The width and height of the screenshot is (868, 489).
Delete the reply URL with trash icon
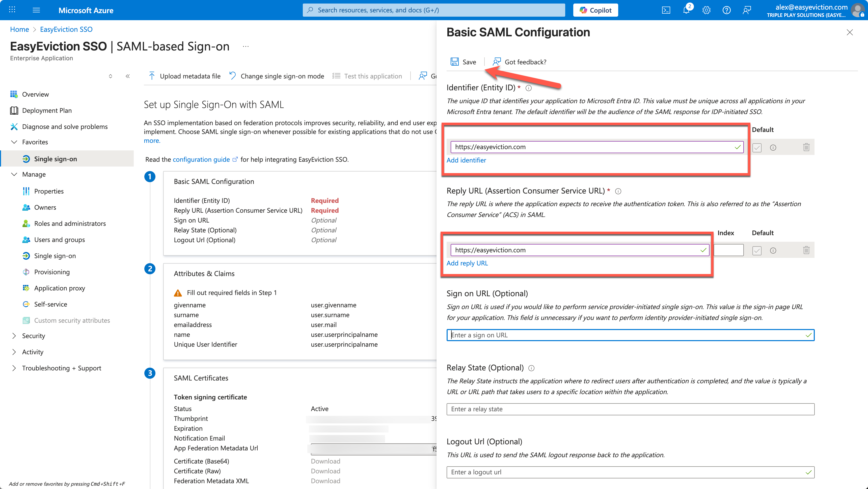click(x=806, y=250)
